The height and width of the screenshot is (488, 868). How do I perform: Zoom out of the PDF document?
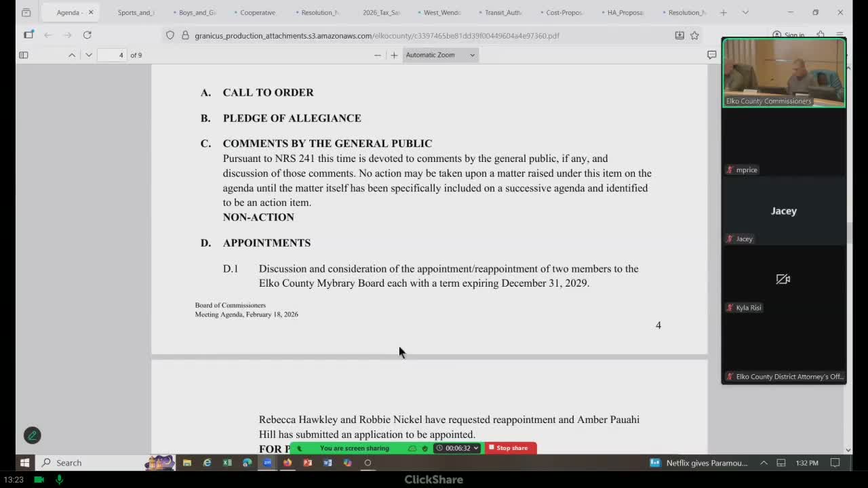[x=378, y=55]
